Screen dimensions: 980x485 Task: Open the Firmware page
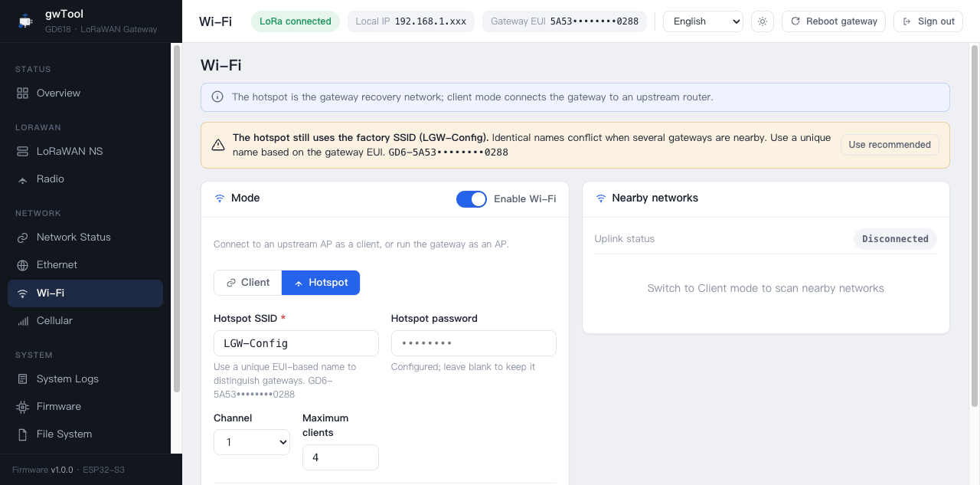(x=85, y=406)
